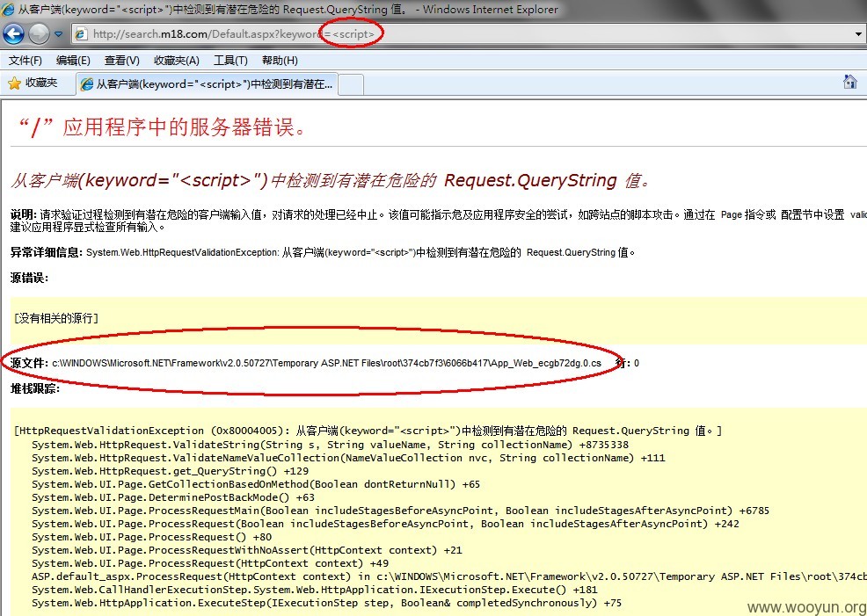This screenshot has height=616, width=867.
Task: Click the HttpApplication.ExecuteStep +75 stack line
Action: 327,604
